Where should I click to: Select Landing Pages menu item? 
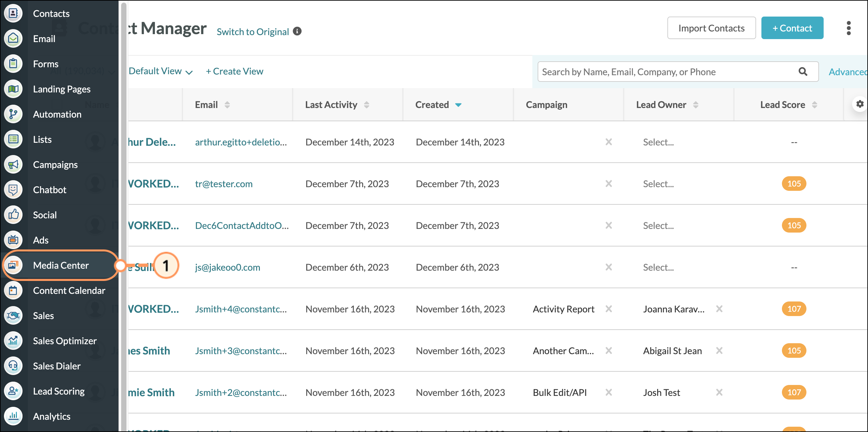pos(62,89)
